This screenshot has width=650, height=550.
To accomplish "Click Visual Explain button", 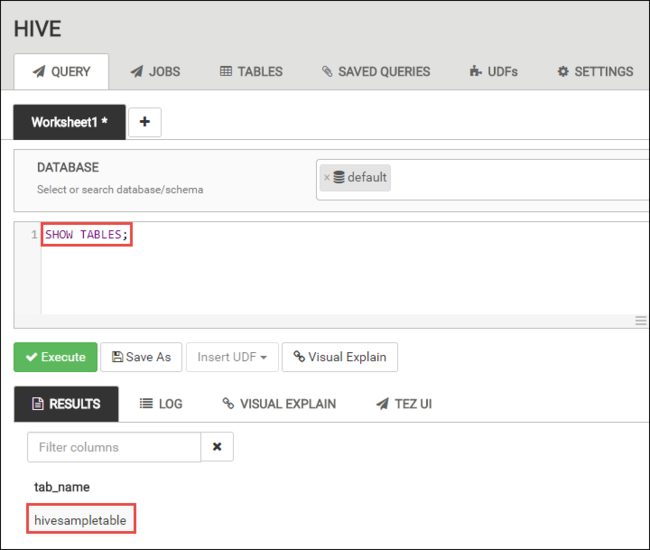I will (x=340, y=357).
